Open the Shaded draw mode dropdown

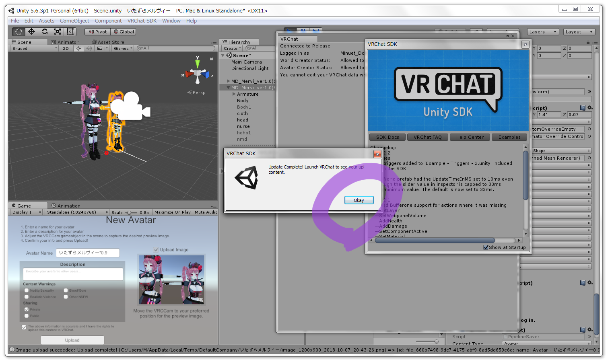coord(35,48)
